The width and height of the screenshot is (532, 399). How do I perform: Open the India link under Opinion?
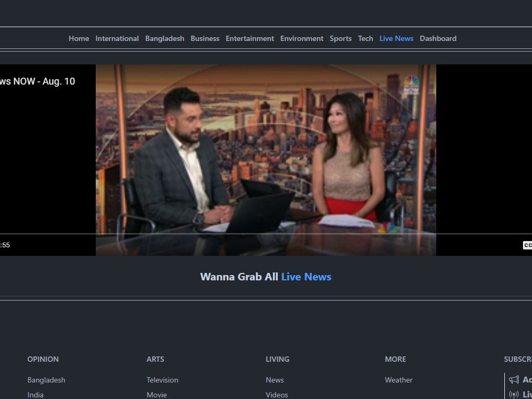(x=35, y=395)
